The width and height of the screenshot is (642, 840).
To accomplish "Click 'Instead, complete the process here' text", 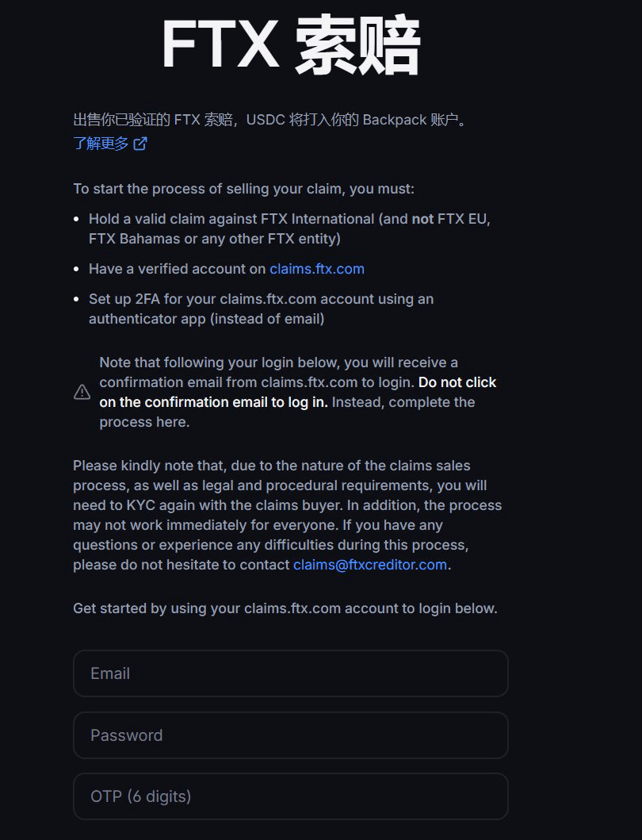I will (x=287, y=412).
